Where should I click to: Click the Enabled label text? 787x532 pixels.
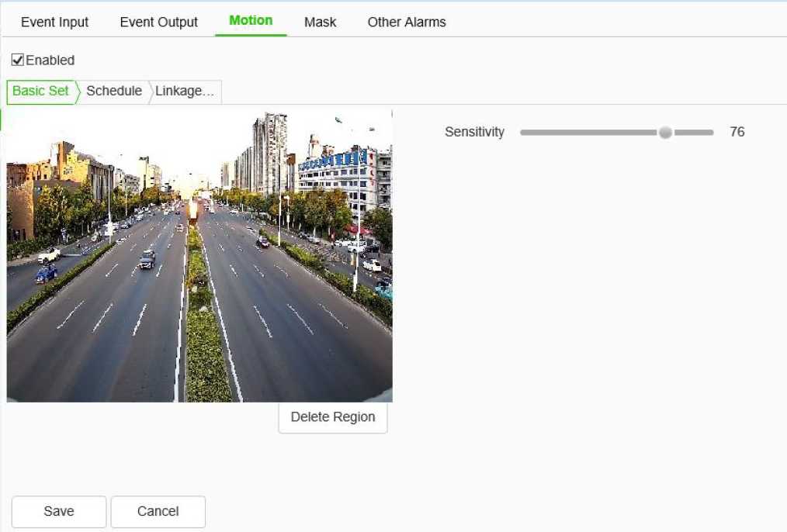point(50,60)
